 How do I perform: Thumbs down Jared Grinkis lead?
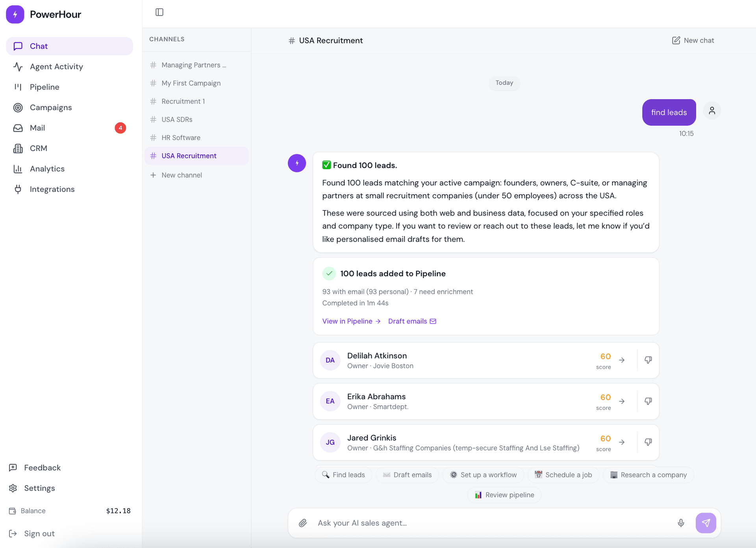(648, 442)
